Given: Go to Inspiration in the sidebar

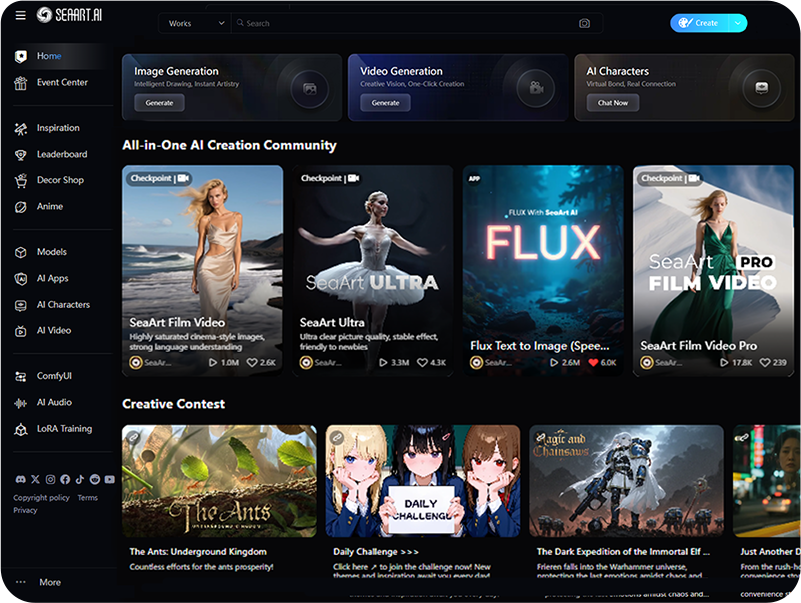Looking at the screenshot, I should (58, 128).
